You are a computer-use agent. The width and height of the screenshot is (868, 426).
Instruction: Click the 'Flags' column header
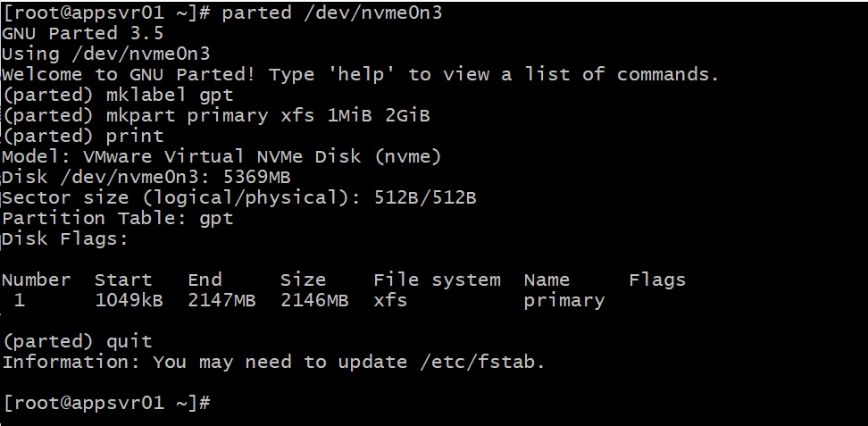657,280
